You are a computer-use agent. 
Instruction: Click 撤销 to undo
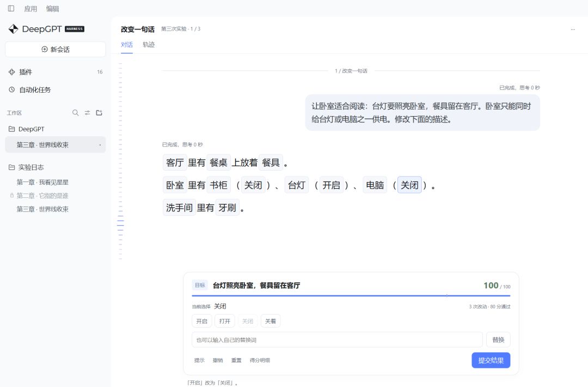tap(218, 360)
